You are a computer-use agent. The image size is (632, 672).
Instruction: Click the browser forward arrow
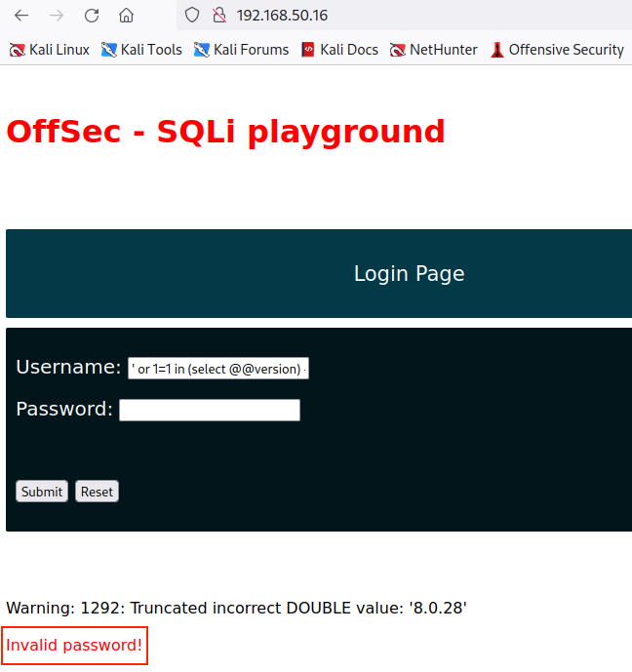57,16
